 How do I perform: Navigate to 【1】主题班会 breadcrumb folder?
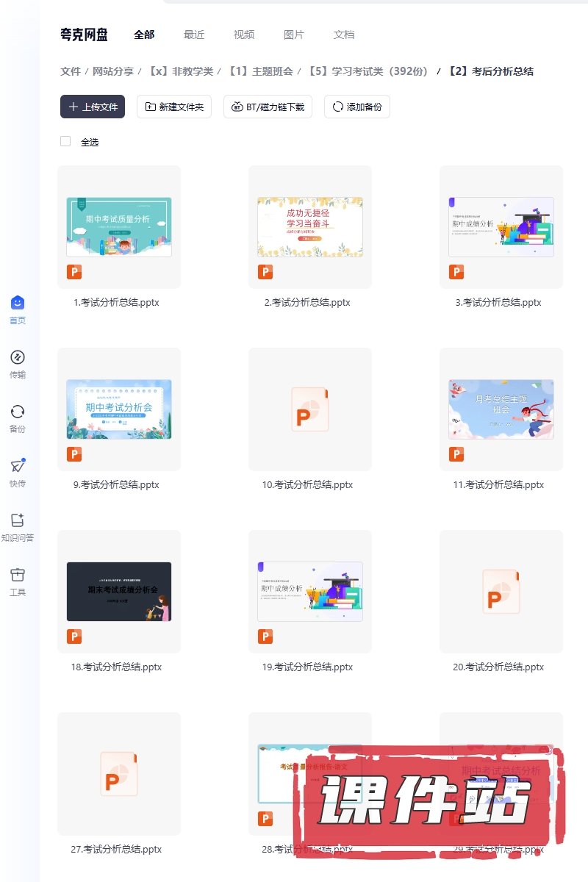tap(260, 71)
